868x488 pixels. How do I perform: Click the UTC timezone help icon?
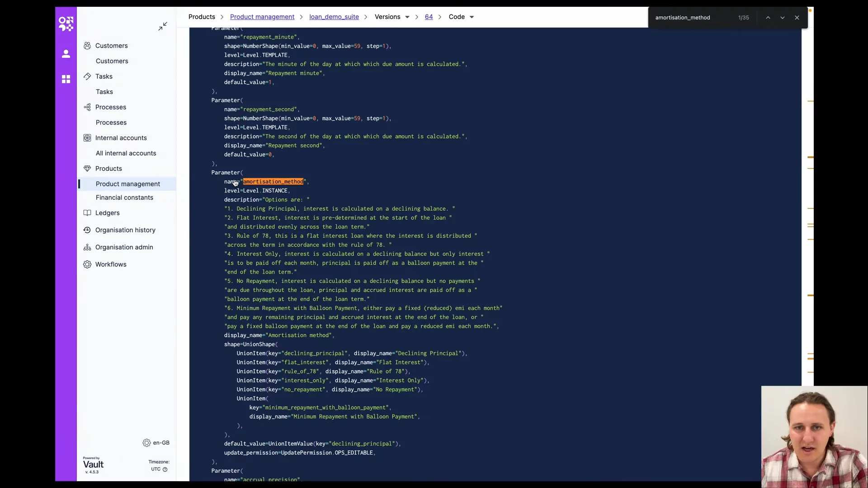165,469
